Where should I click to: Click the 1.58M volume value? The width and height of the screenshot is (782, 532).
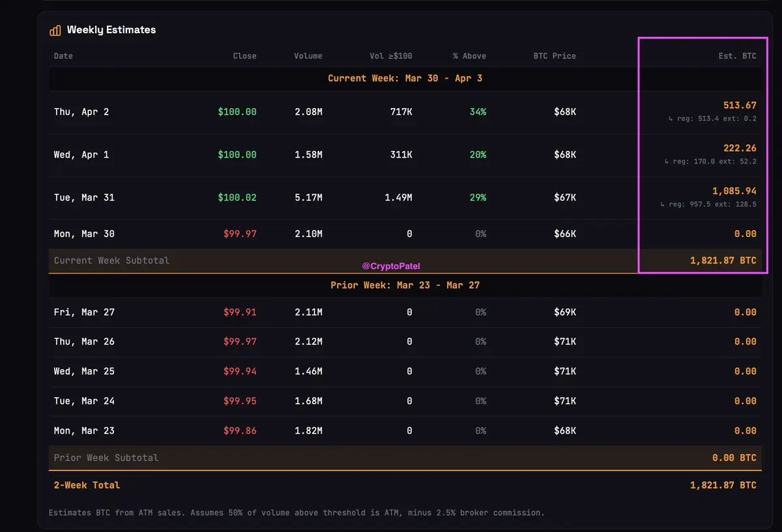click(x=308, y=155)
